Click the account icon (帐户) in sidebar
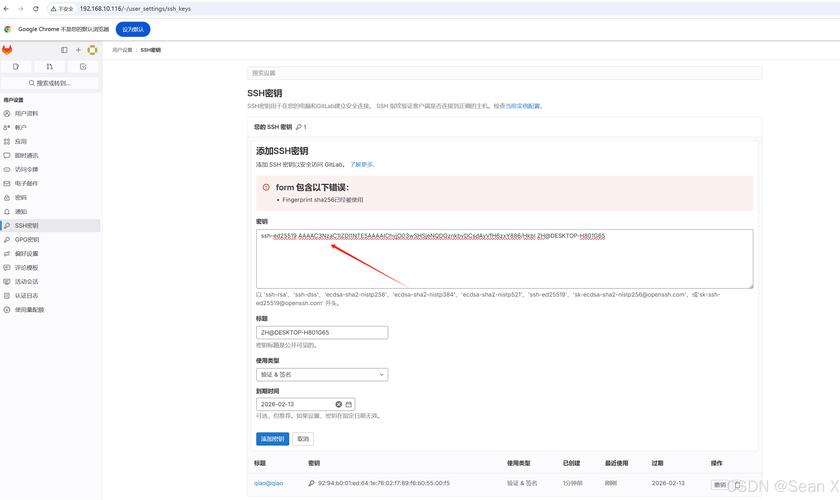 click(7, 128)
